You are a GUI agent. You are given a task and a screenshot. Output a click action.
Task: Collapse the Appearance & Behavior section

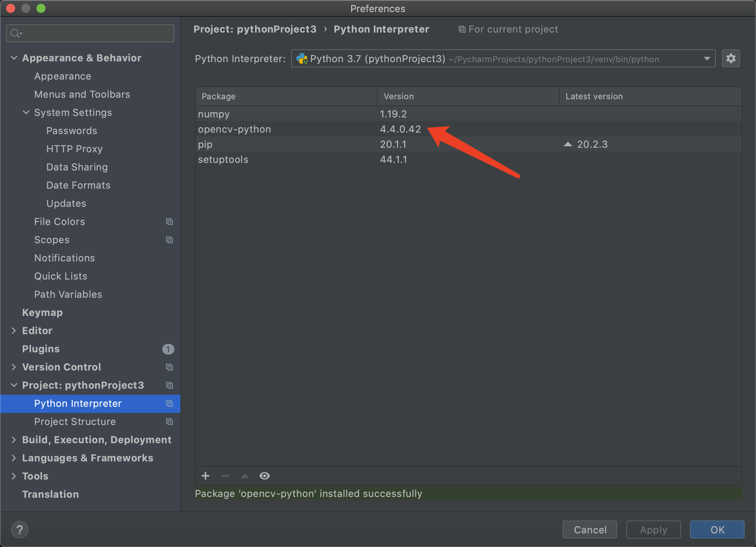coord(14,58)
